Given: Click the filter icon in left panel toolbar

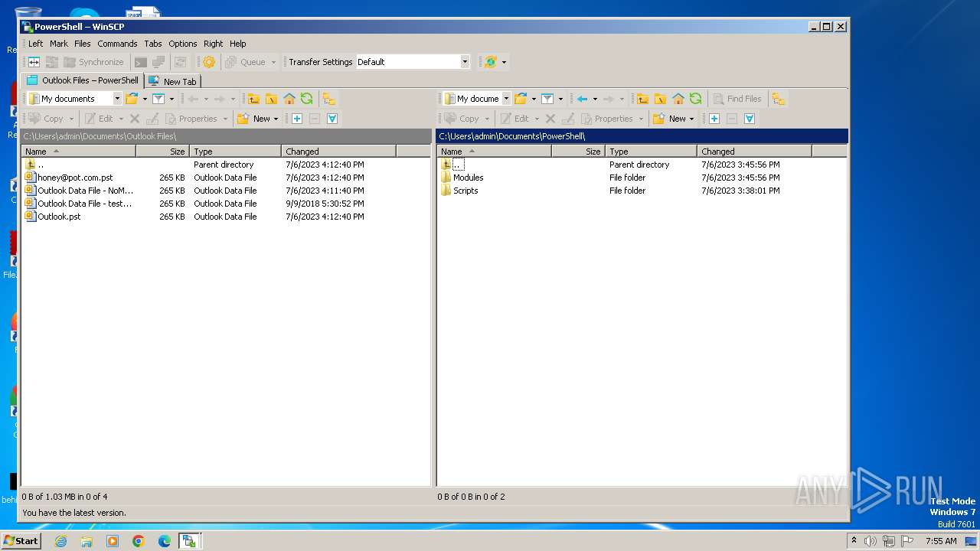Looking at the screenshot, I should pyautogui.click(x=158, y=99).
